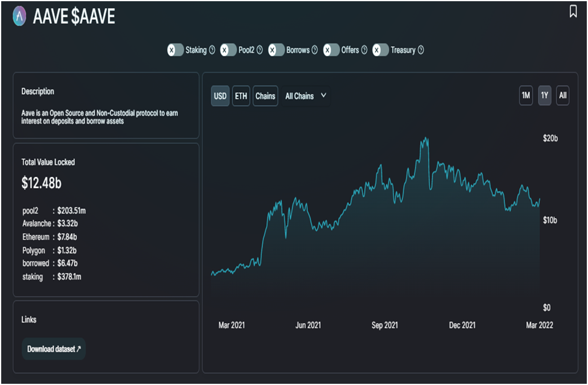The width and height of the screenshot is (588, 385).
Task: Click the Pool2 help question-mark icon
Action: [259, 50]
